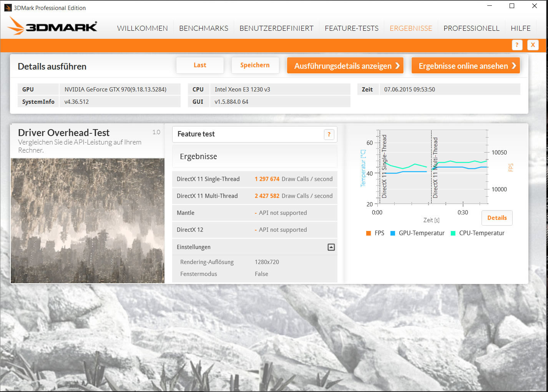Image resolution: width=548 pixels, height=392 pixels.
Task: Click the orange FPS legend swatch
Action: (369, 233)
